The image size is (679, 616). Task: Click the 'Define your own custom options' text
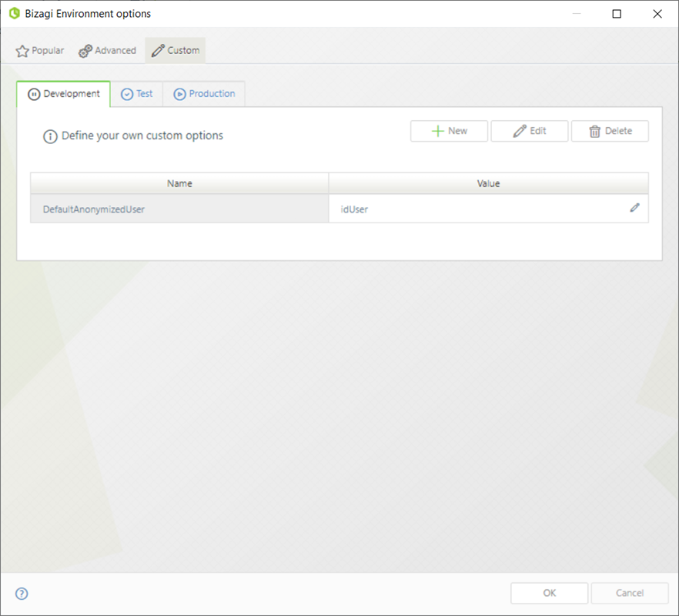pos(142,136)
